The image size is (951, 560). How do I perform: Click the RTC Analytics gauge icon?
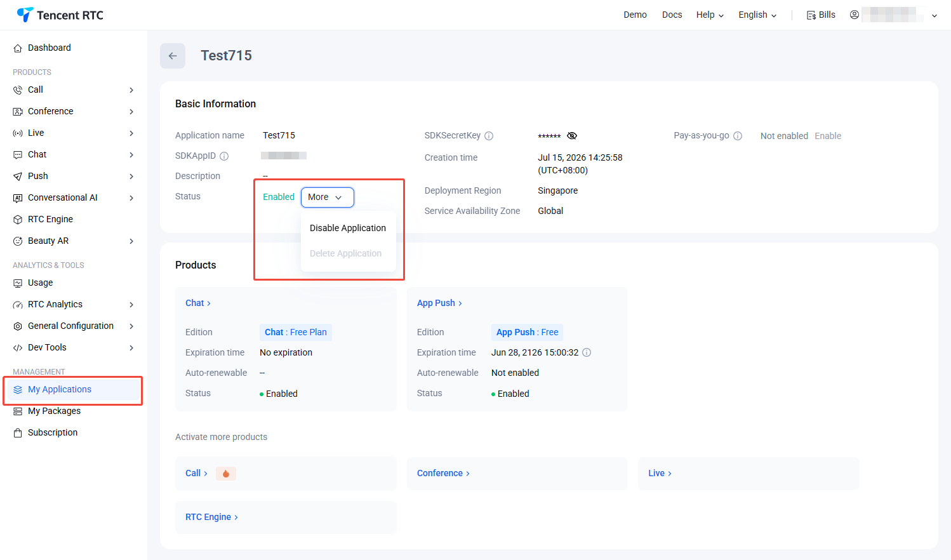tap(18, 305)
